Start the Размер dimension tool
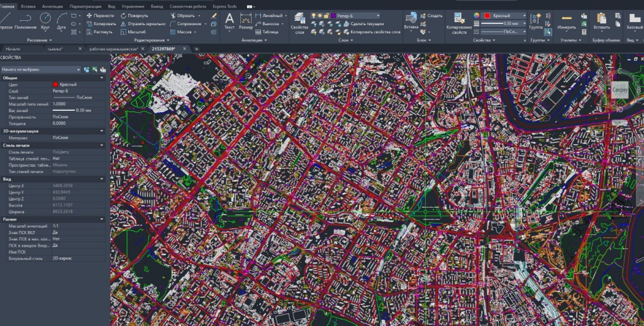The image size is (644, 326). [x=246, y=21]
